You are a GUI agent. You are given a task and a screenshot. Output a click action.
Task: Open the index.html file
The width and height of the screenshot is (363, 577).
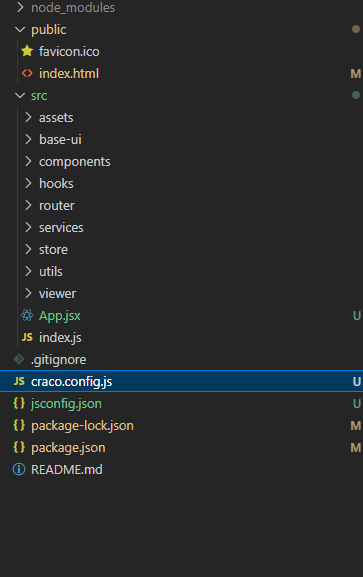tap(69, 73)
